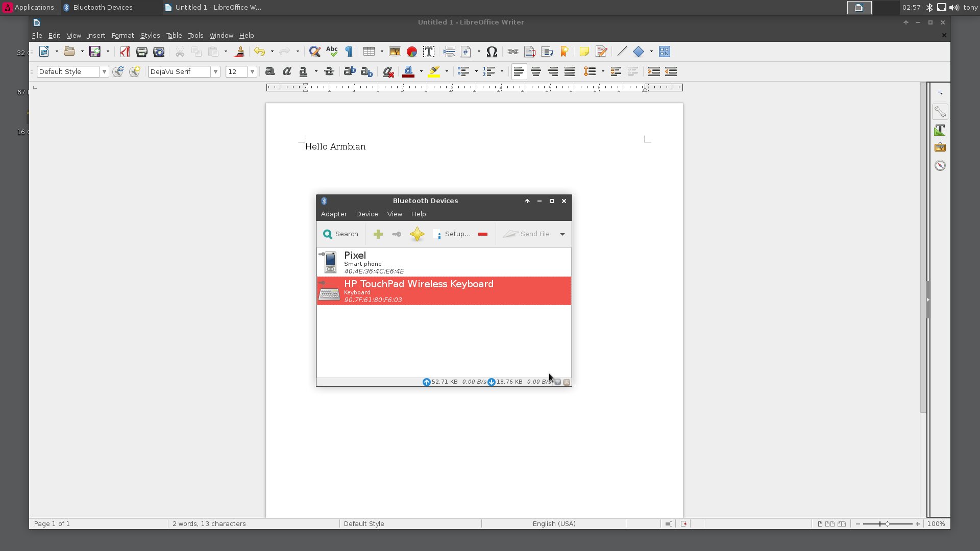980x551 pixels.
Task: Click the Undo arrow icon
Action: pos(259,52)
